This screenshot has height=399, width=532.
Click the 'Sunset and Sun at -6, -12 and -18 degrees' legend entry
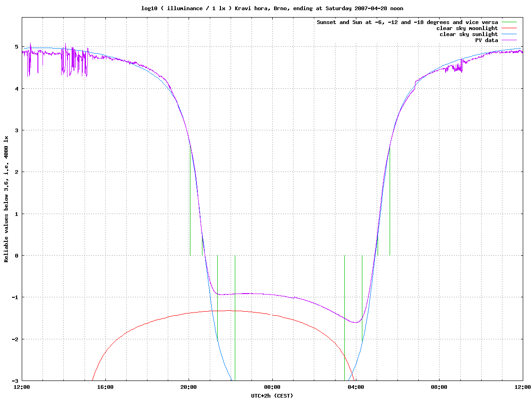pyautogui.click(x=407, y=22)
